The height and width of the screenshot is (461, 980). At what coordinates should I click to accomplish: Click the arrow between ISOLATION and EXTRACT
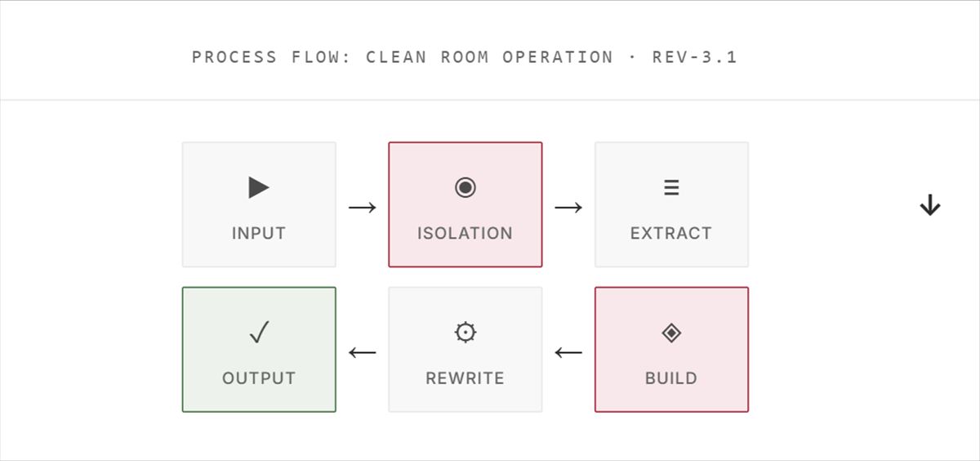point(568,208)
